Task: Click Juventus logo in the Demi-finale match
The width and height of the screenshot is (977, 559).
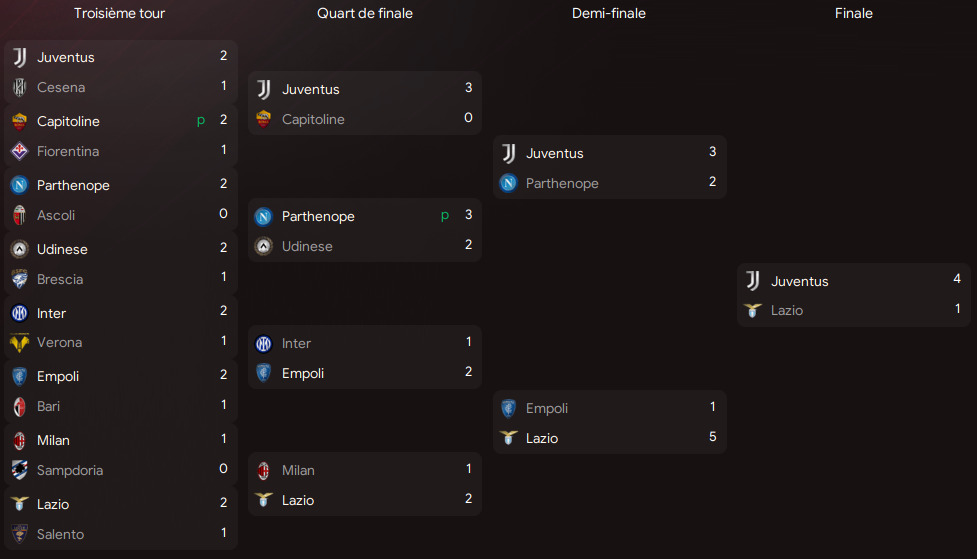Action: tap(509, 153)
